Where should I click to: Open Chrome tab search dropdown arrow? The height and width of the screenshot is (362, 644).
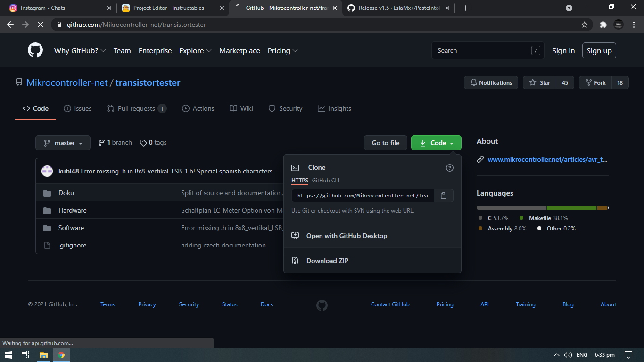point(569,8)
